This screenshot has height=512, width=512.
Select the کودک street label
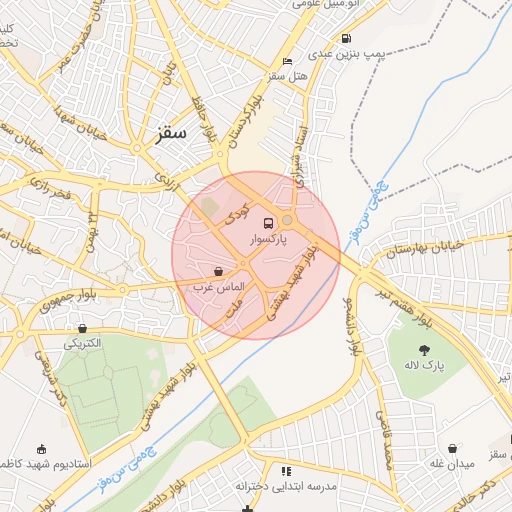pos(237,213)
